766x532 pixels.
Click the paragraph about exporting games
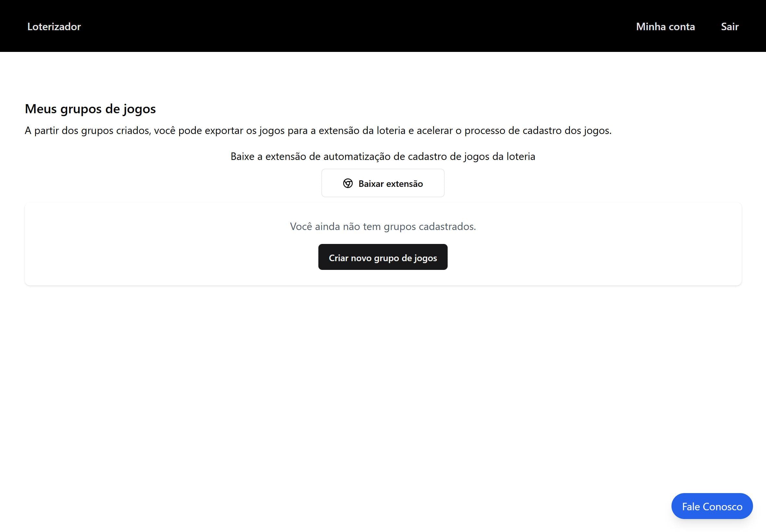pyautogui.click(x=318, y=130)
